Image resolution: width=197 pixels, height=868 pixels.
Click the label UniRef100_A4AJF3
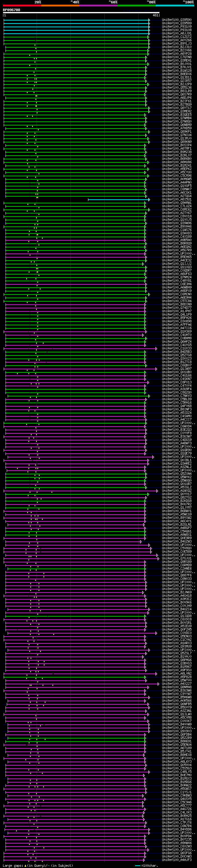[x=177, y=860]
